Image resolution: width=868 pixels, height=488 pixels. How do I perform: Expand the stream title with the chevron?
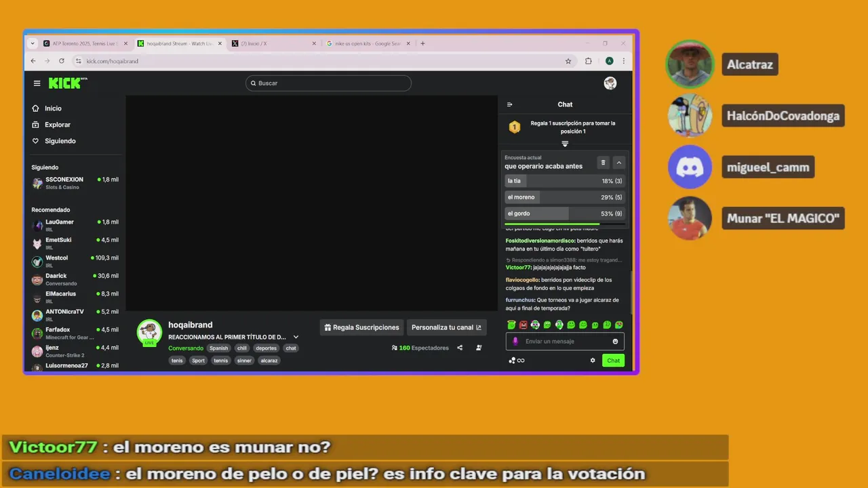pyautogui.click(x=296, y=337)
